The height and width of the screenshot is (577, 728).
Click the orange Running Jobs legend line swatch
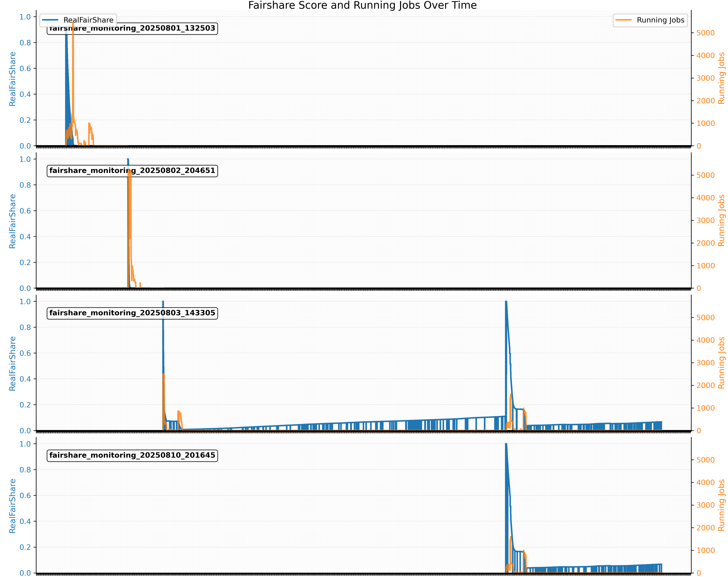(623, 20)
